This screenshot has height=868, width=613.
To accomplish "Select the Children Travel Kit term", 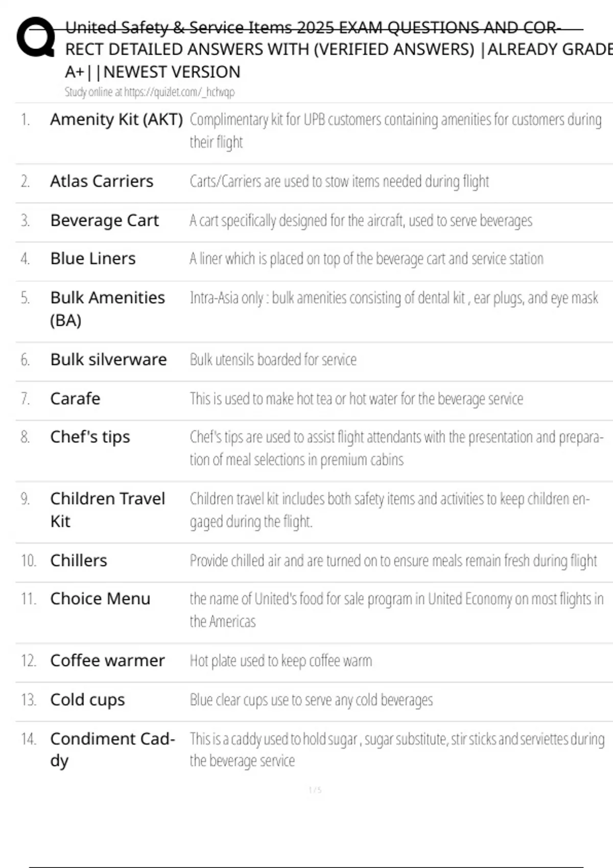I will [x=107, y=510].
